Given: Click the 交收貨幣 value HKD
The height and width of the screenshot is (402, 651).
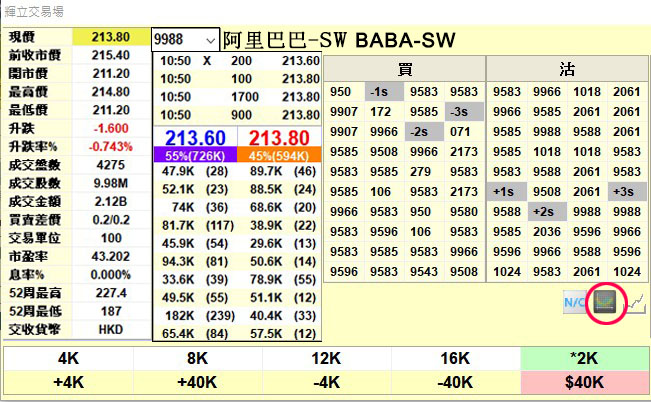Looking at the screenshot, I should click(111, 329).
